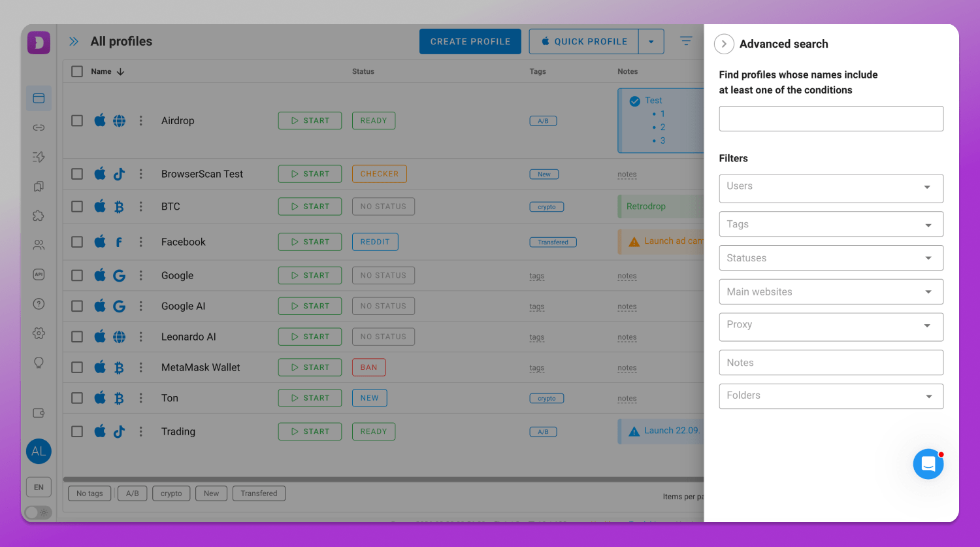Collapse the Advanced search panel
The width and height of the screenshot is (980, 547).
[724, 44]
